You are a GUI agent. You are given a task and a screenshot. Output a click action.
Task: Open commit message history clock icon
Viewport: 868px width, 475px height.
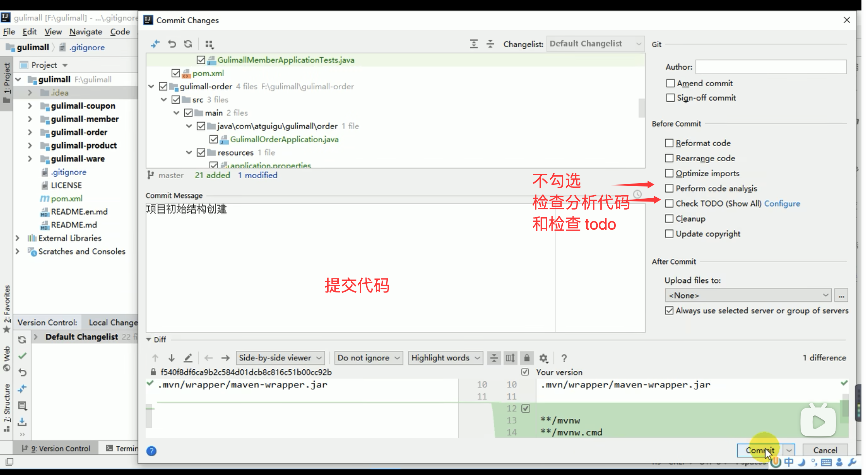(637, 194)
